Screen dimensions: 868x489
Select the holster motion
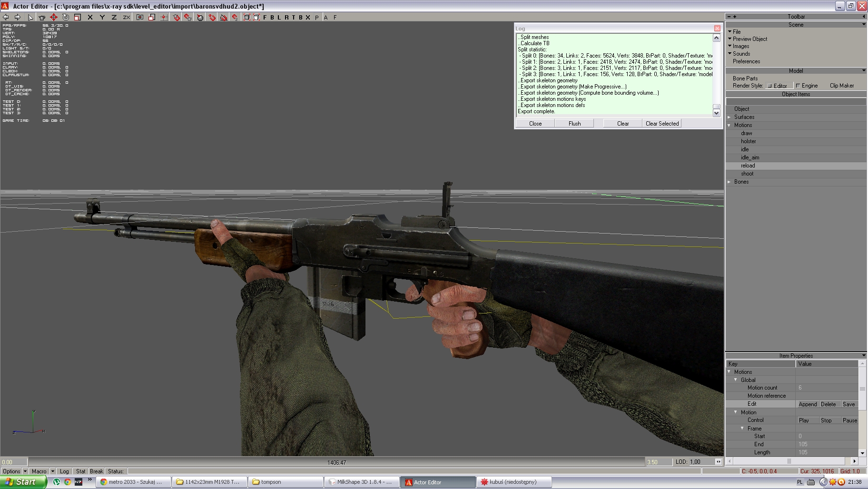click(x=748, y=141)
